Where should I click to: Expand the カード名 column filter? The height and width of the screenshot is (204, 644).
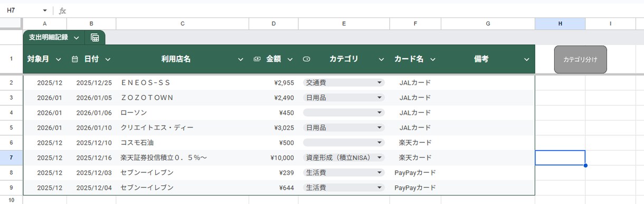click(x=433, y=59)
